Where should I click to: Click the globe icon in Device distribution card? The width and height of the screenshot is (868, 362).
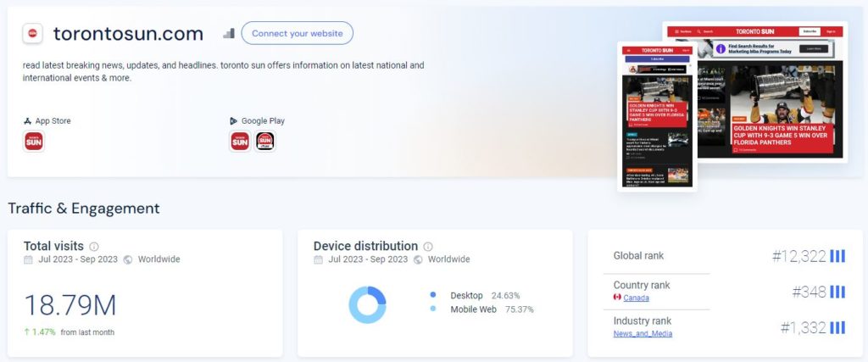point(418,259)
